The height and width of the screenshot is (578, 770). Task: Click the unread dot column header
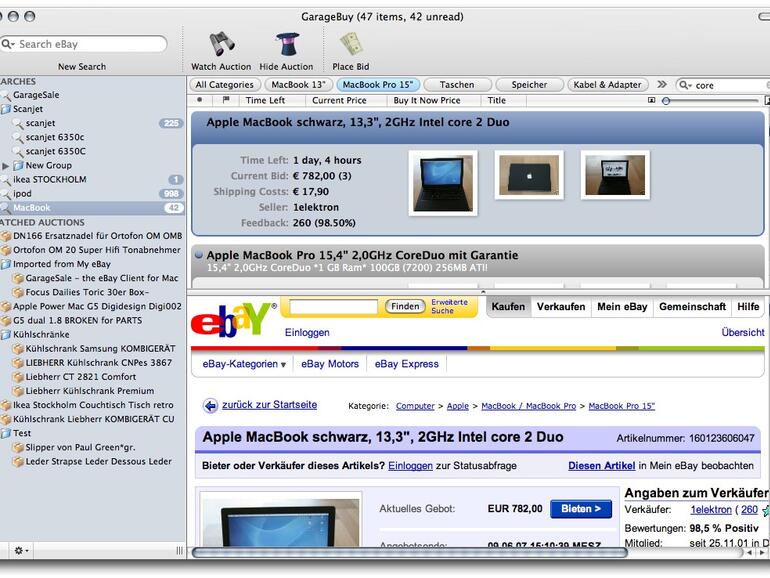click(x=199, y=100)
